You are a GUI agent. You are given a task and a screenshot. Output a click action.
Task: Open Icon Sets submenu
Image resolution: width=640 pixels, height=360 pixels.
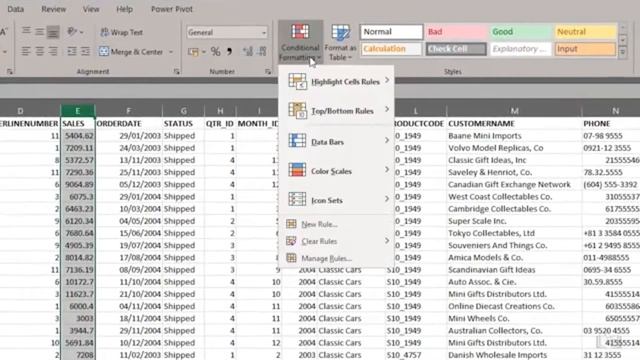click(337, 200)
